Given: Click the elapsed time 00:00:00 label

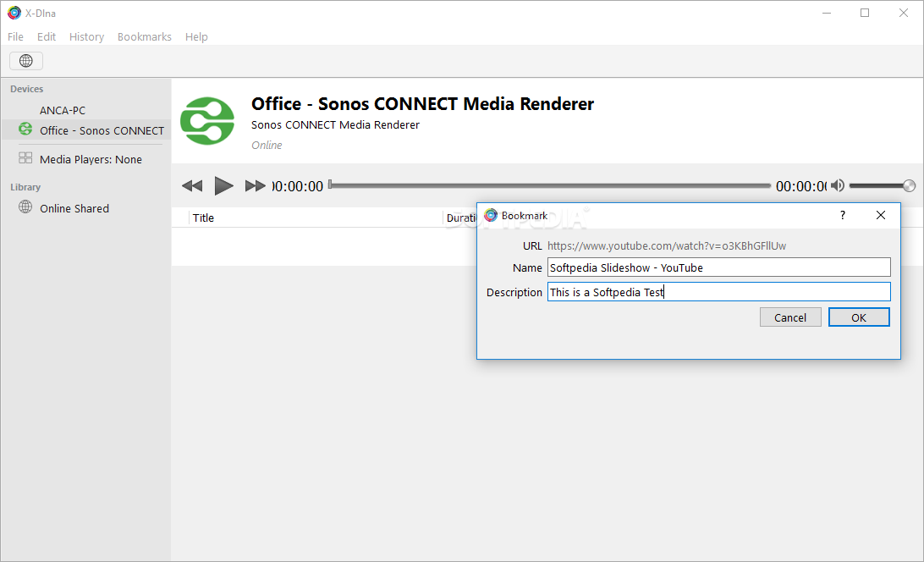Looking at the screenshot, I should (298, 186).
